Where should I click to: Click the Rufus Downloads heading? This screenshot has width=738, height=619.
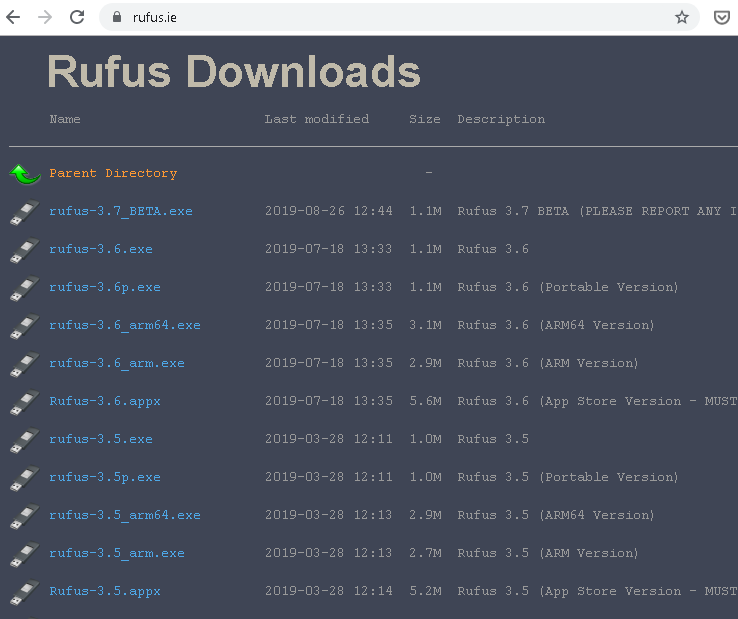click(x=234, y=72)
